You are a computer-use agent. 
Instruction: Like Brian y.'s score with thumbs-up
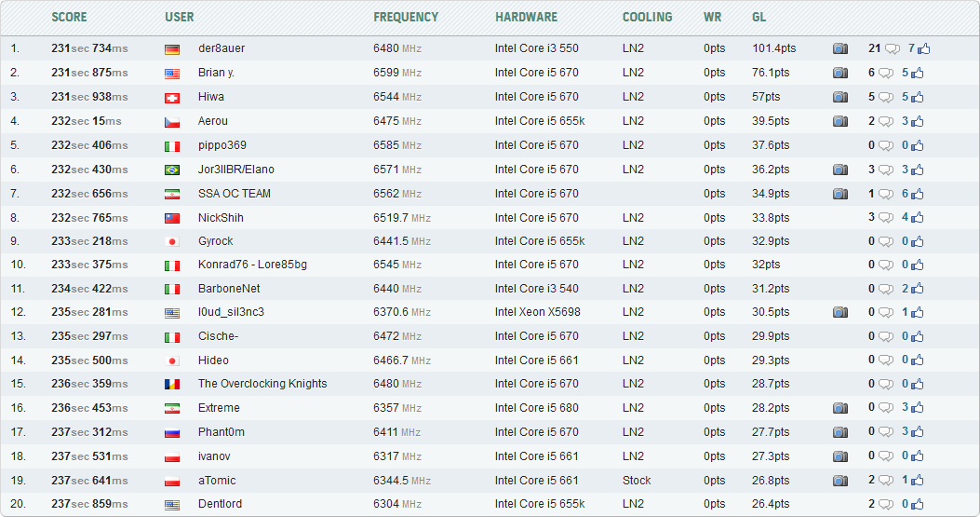tap(918, 73)
